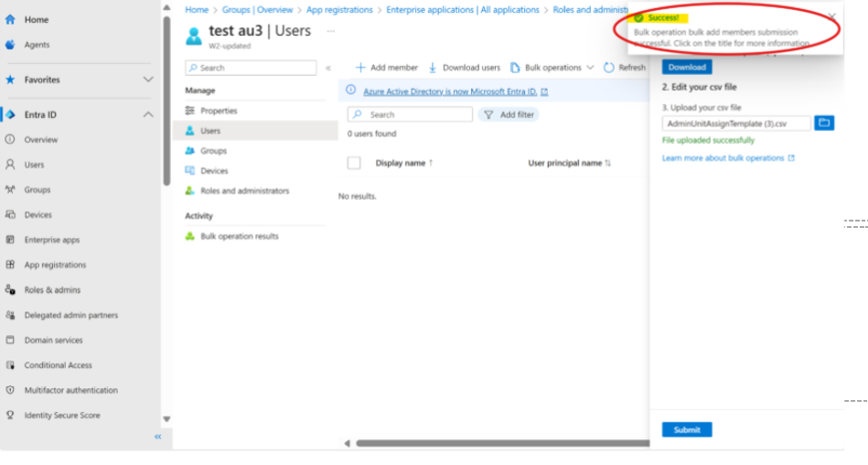Click the csv file name field
The width and height of the screenshot is (868, 465).
tap(736, 124)
